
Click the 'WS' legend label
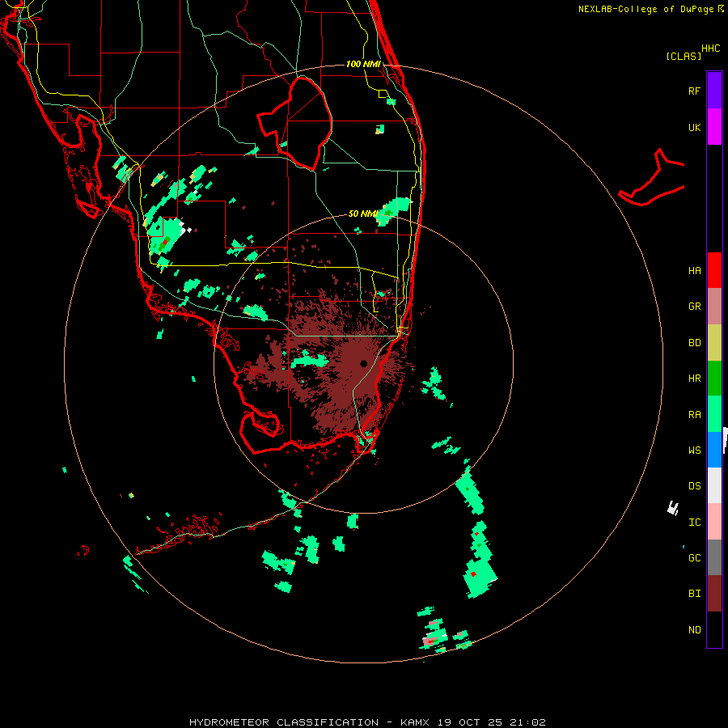point(694,450)
